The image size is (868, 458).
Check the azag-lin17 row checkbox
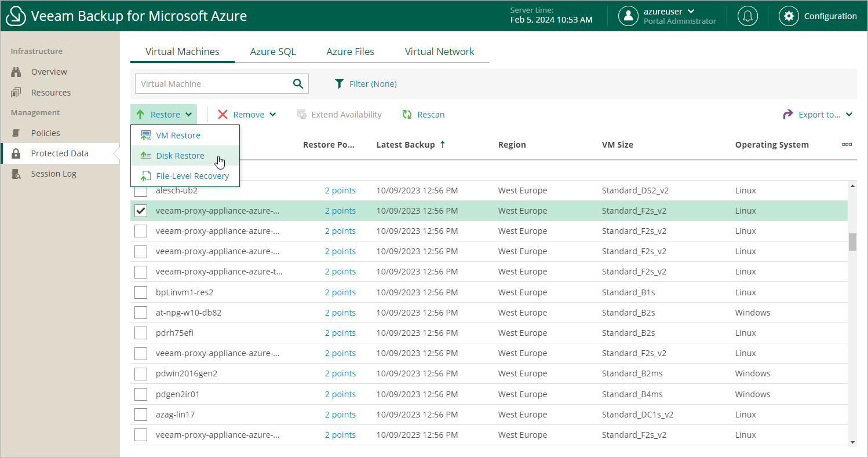(141, 415)
